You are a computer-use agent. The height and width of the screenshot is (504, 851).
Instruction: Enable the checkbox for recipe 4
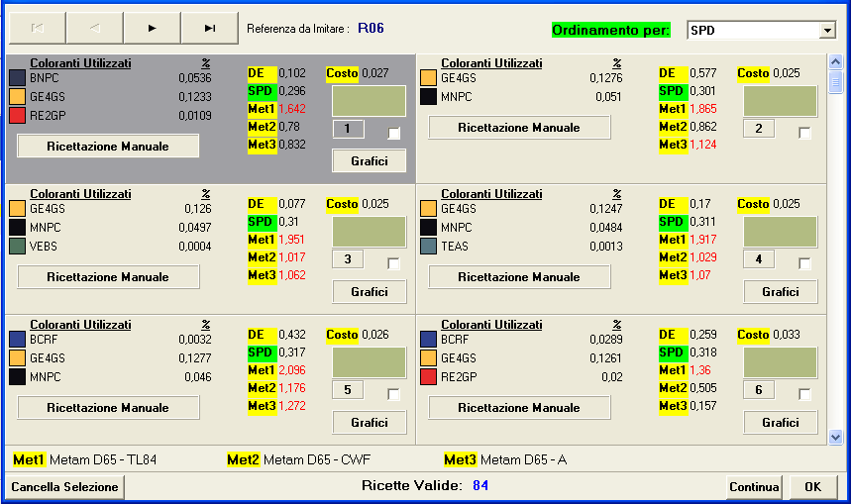[805, 263]
